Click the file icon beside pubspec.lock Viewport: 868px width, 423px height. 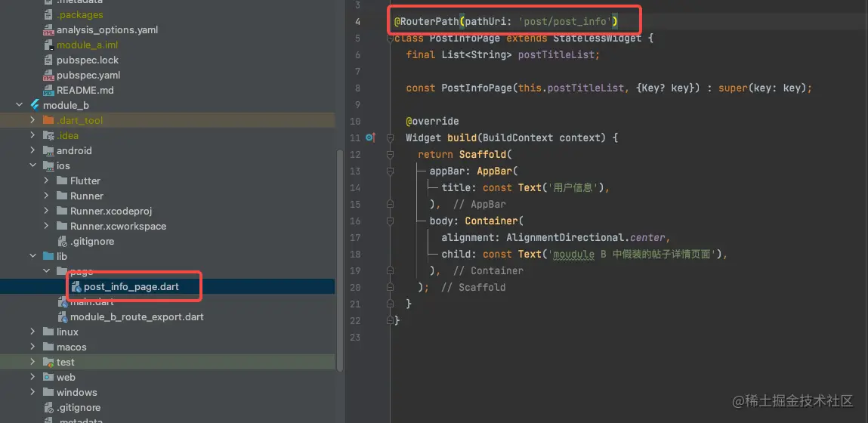coord(48,60)
